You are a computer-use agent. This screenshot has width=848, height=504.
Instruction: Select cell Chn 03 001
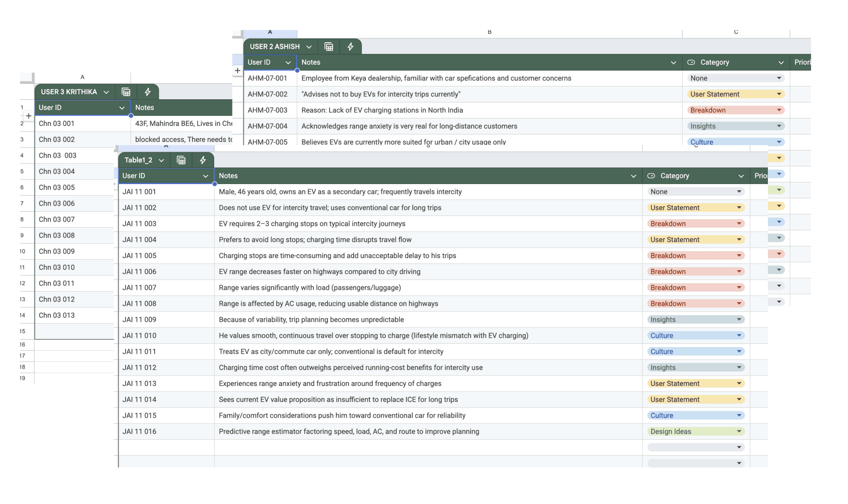click(x=82, y=124)
